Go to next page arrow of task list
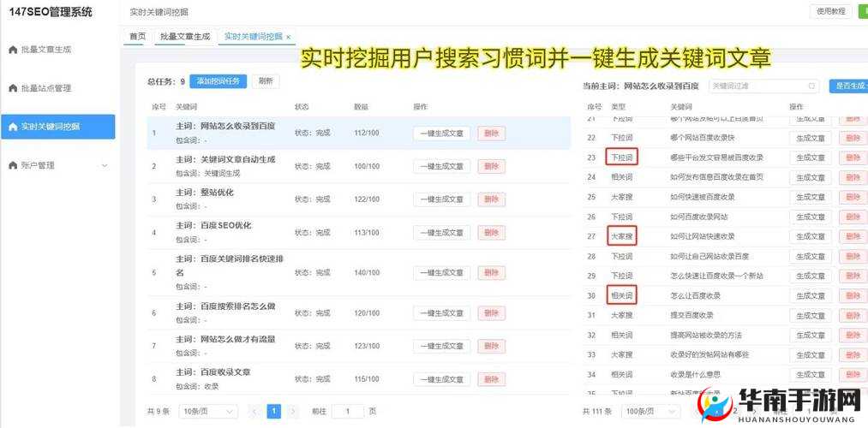The width and height of the screenshot is (868, 428). pyautogui.click(x=293, y=412)
